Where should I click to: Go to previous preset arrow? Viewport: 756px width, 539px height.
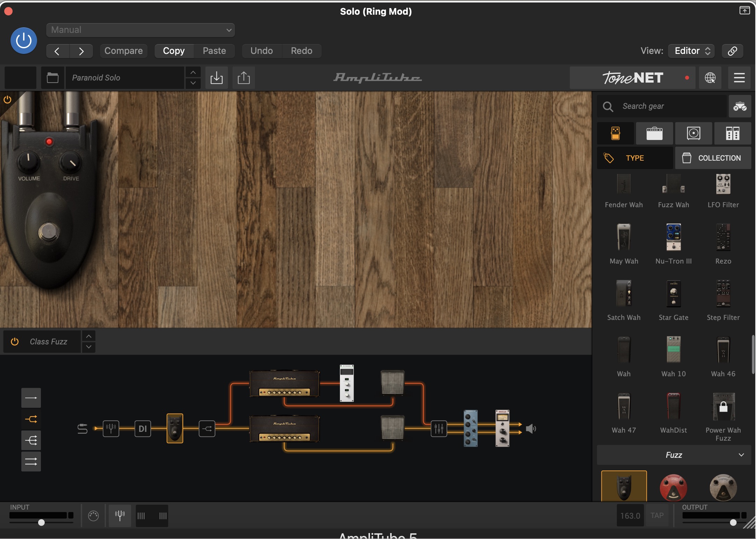[58, 51]
